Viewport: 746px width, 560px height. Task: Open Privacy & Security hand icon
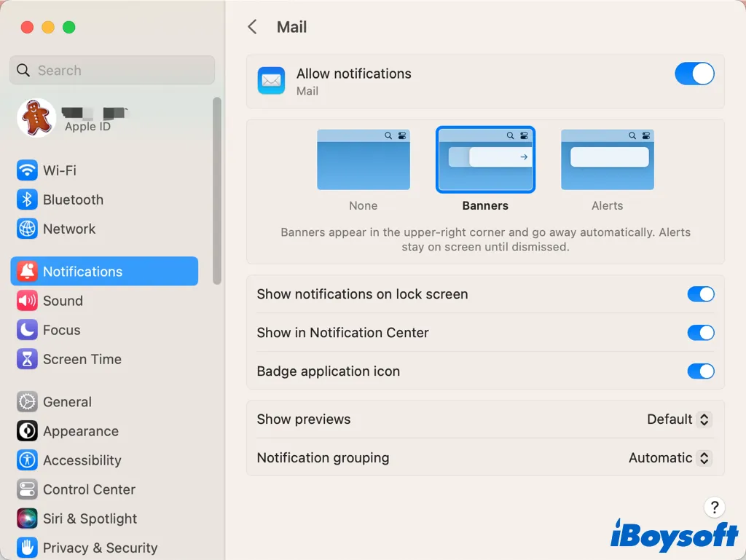(x=27, y=548)
